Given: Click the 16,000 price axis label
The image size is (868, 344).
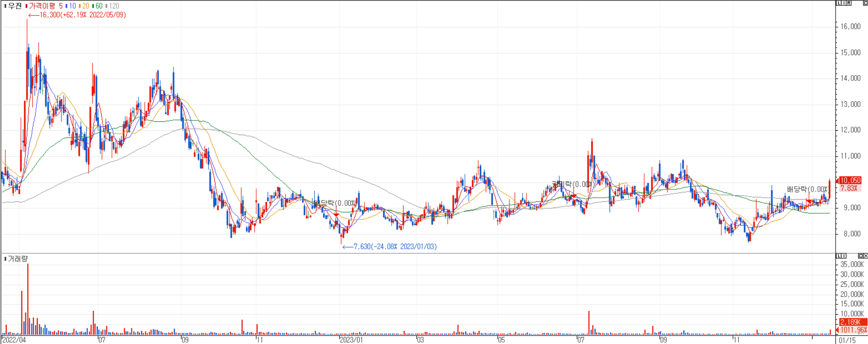Looking at the screenshot, I should point(851,27).
